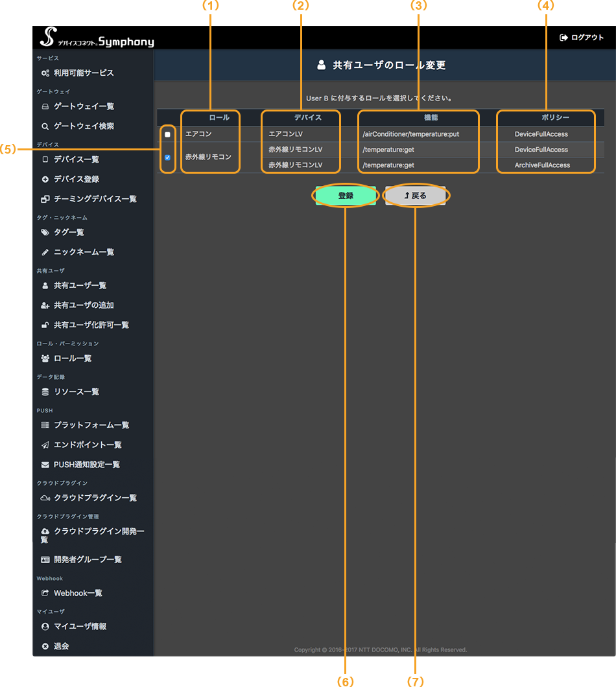The height and width of the screenshot is (687, 616).
Task: Click the green 登録 button
Action: click(346, 196)
